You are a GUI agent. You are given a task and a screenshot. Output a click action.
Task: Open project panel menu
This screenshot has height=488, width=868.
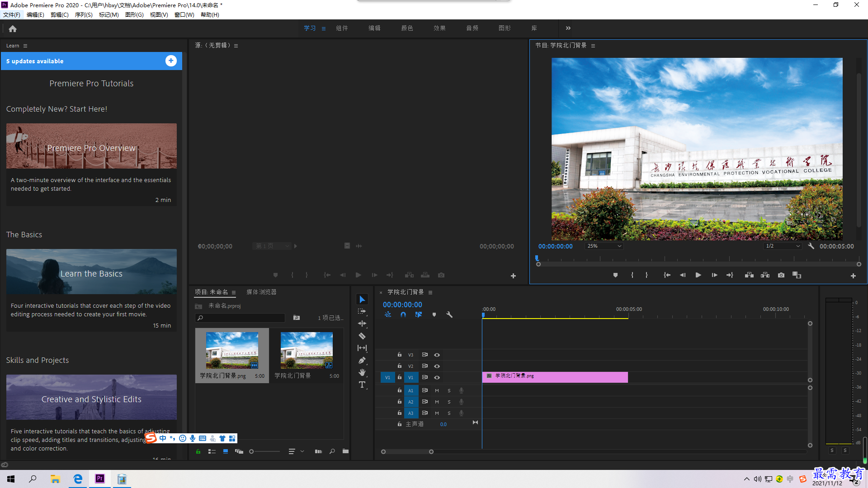[234, 292]
